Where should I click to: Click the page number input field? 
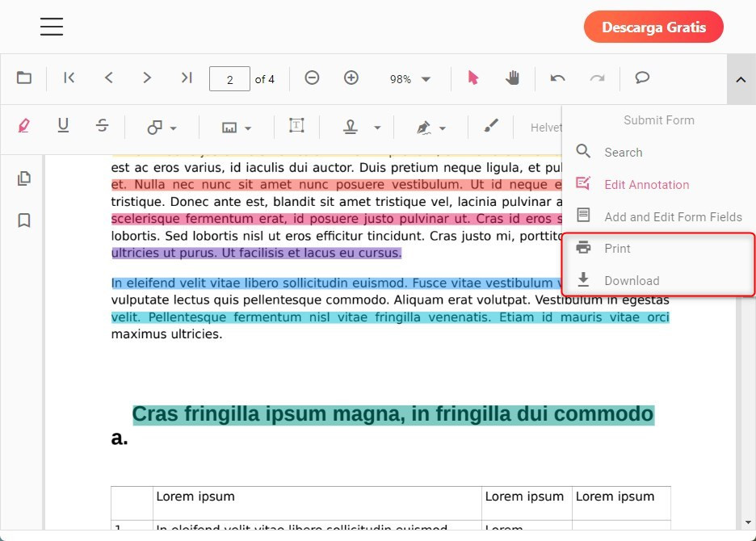click(229, 78)
